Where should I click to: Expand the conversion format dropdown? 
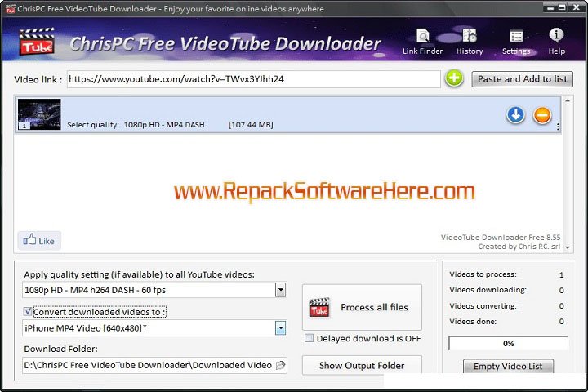(280, 328)
